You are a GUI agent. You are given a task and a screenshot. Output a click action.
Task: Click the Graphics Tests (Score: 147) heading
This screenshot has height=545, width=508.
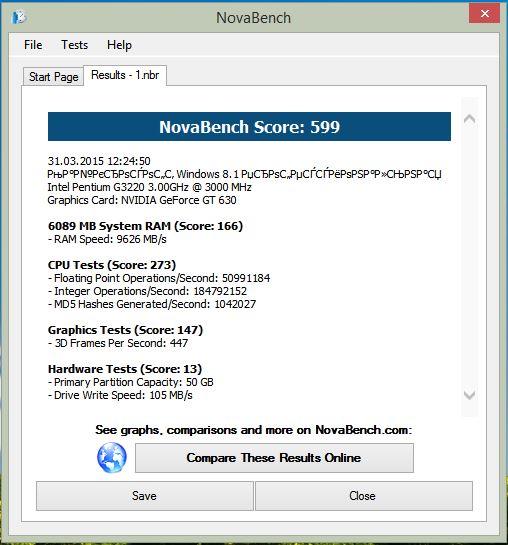pyautogui.click(x=125, y=330)
